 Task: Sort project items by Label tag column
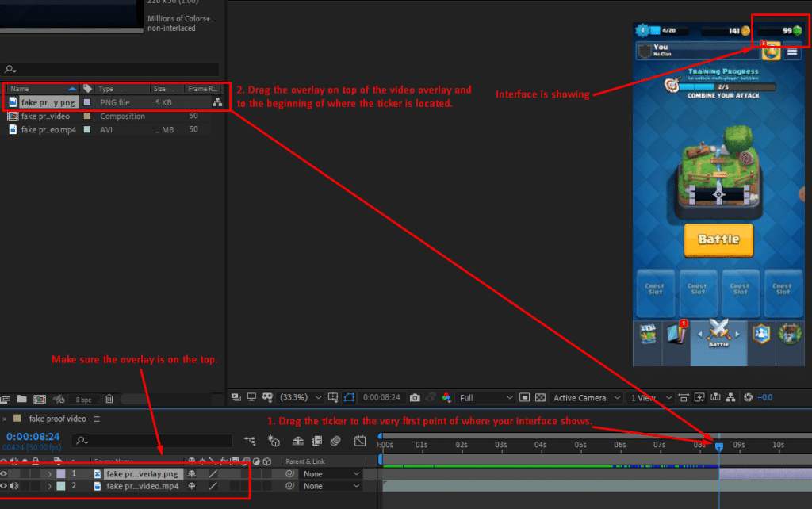pyautogui.click(x=87, y=89)
